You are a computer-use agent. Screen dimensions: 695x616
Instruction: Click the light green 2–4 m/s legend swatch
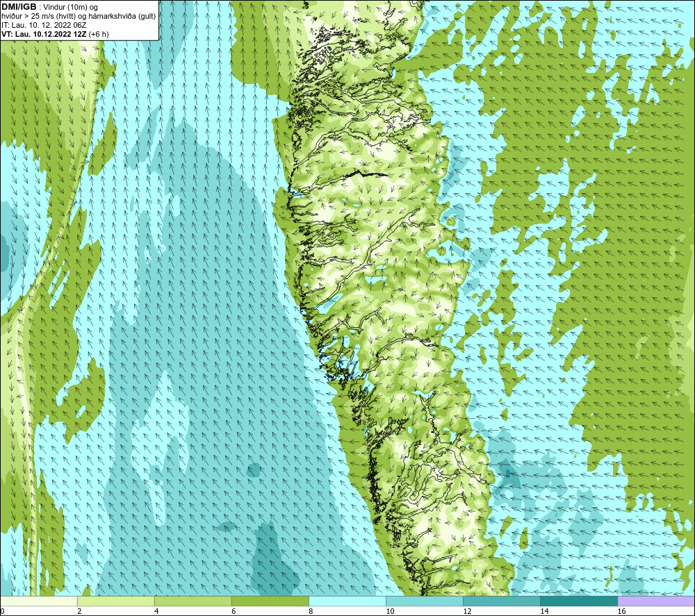pos(116,601)
